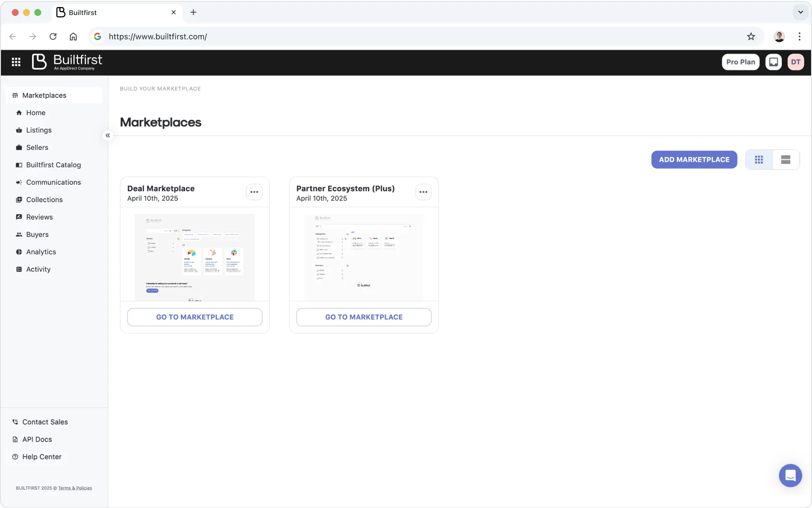812x508 pixels.
Task: Click the Add Marketplace button
Action: (694, 160)
